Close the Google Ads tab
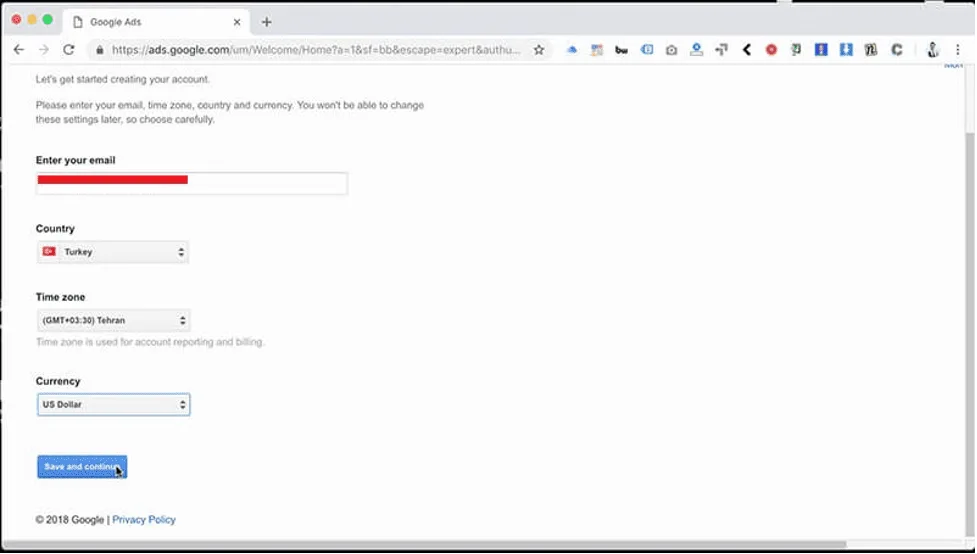 click(237, 22)
